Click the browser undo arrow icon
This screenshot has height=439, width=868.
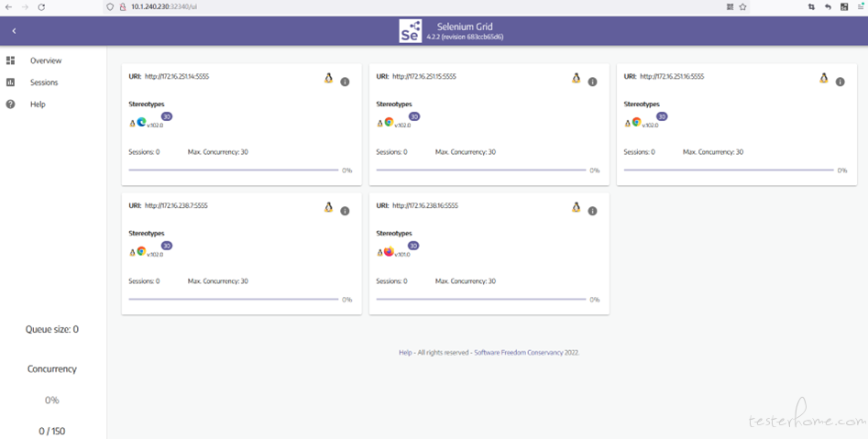[x=828, y=7]
